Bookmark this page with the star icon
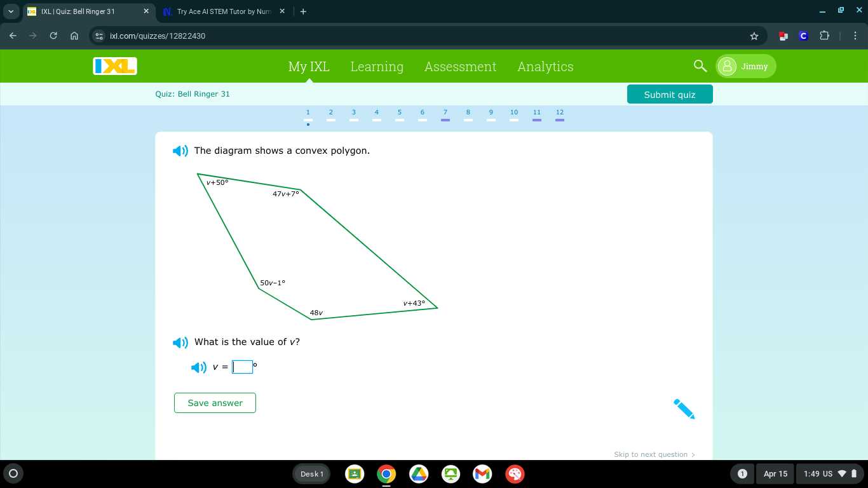This screenshot has width=868, height=488. [754, 36]
